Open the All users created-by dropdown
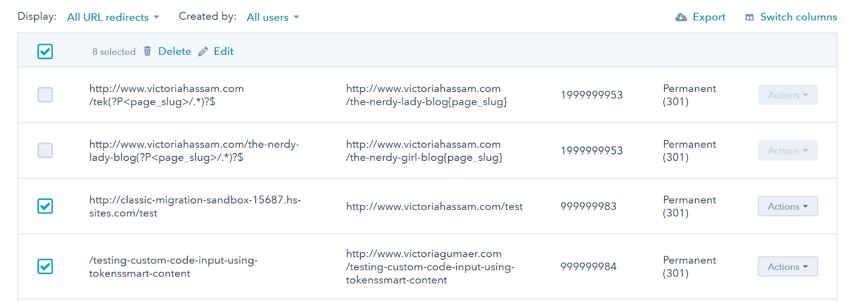Image resolution: width=868 pixels, height=302 pixels. 272,17
